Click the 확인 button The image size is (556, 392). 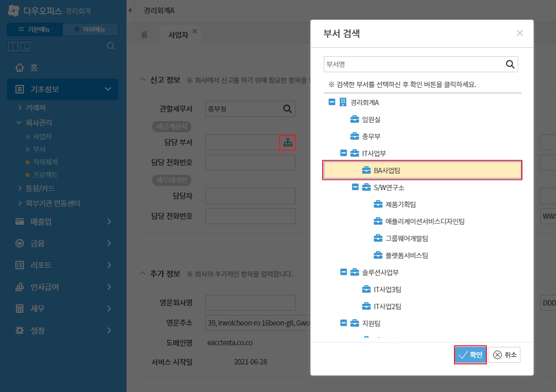(x=470, y=355)
